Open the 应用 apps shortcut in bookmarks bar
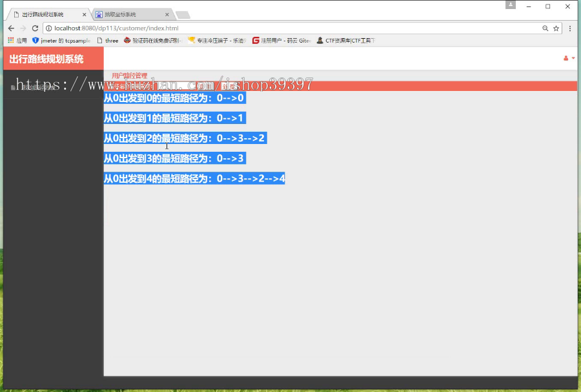This screenshot has width=581, height=392. pyautogui.click(x=17, y=41)
